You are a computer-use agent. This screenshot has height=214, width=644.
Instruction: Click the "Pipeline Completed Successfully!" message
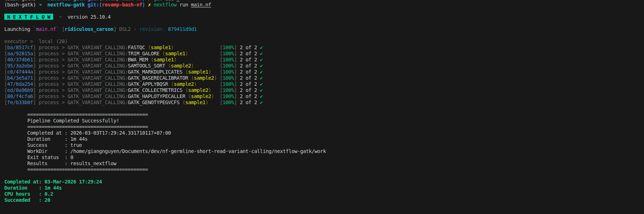[x=73, y=121]
